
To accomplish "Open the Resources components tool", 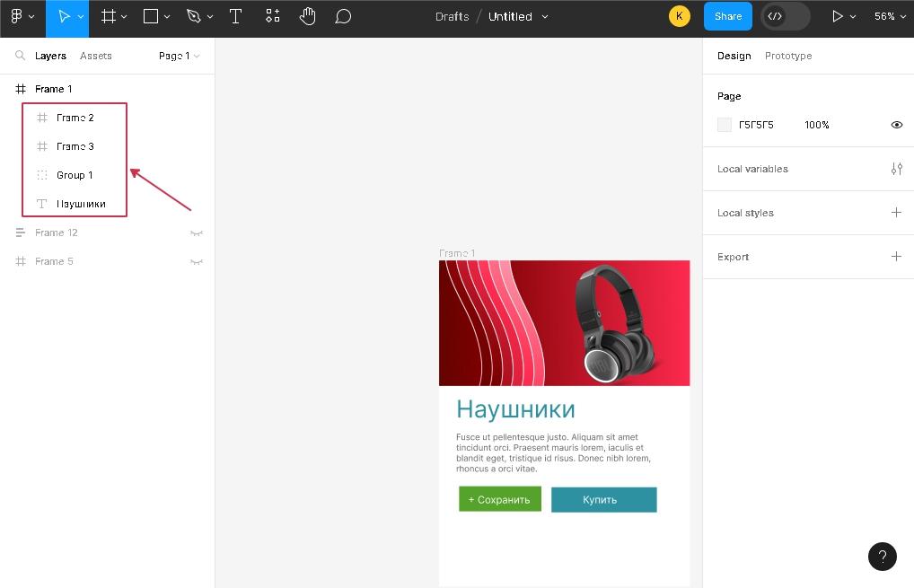I will 273,17.
